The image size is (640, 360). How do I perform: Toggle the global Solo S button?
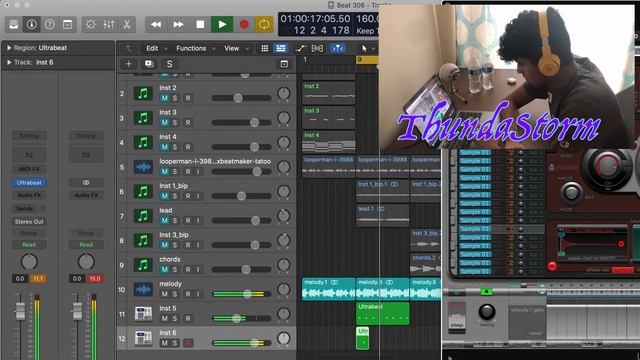[169, 64]
